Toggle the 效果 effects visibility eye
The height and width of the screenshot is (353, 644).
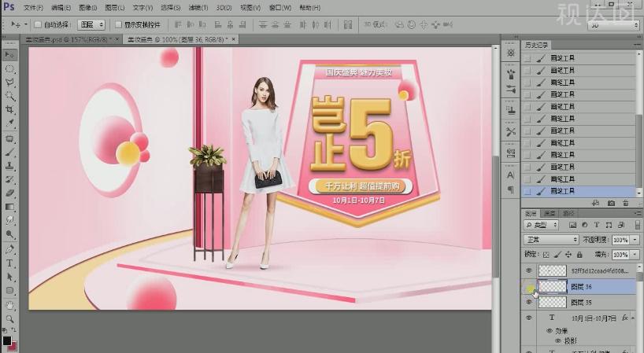click(549, 330)
